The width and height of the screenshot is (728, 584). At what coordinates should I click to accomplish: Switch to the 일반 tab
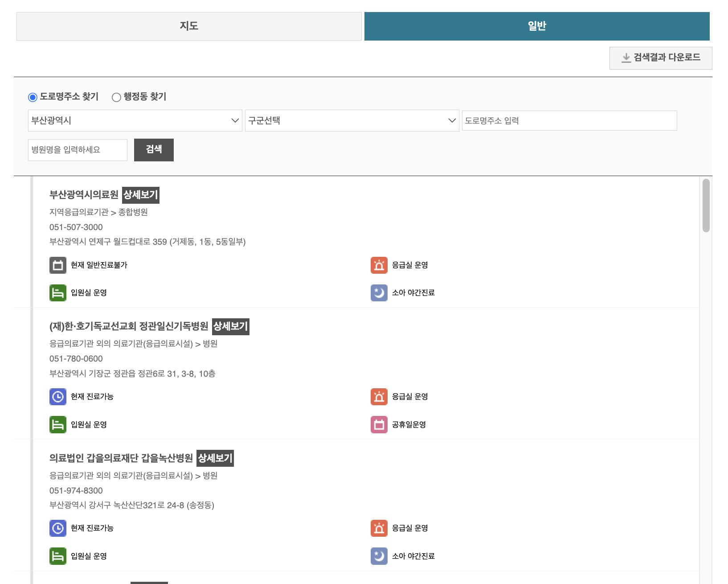coord(537,26)
